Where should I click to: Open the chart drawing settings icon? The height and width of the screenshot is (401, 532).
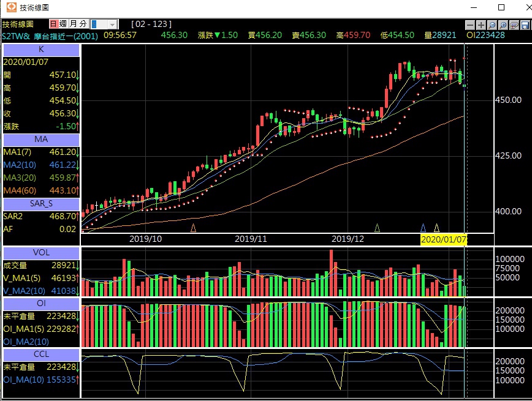(514, 25)
